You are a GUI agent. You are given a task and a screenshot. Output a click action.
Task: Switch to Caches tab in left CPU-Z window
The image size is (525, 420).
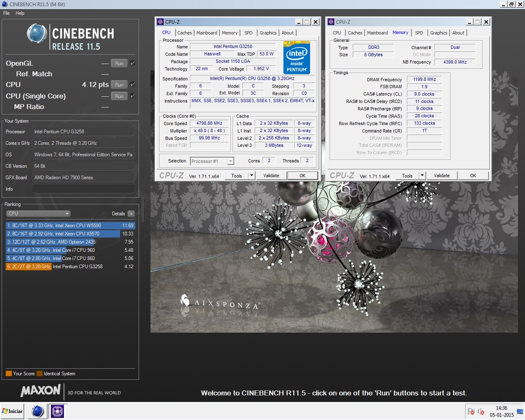[x=185, y=33]
